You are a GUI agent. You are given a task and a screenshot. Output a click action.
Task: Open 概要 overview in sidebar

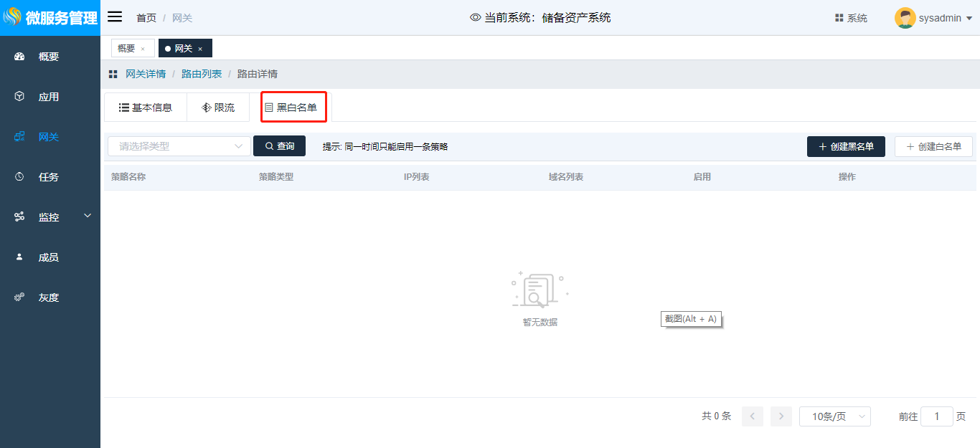49,57
